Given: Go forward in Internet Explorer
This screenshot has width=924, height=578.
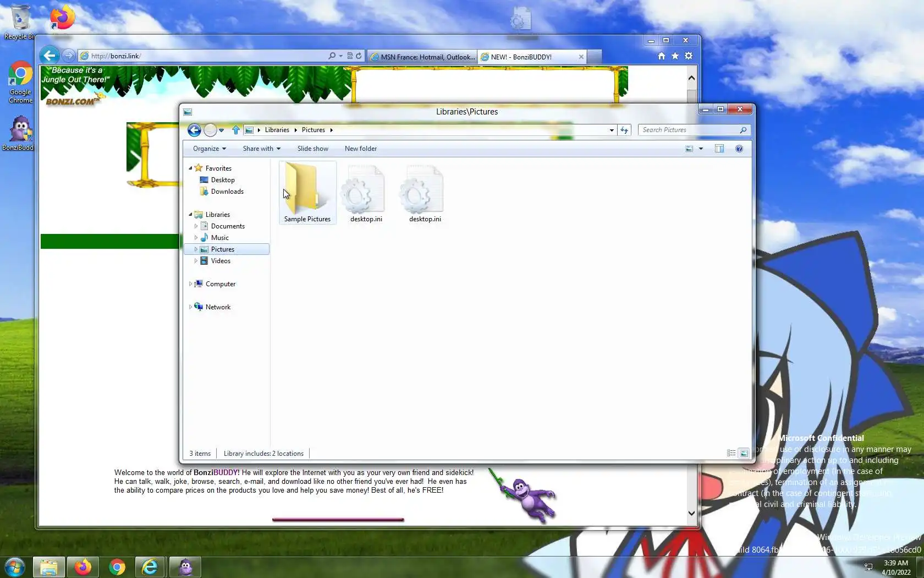Looking at the screenshot, I should click(x=68, y=56).
